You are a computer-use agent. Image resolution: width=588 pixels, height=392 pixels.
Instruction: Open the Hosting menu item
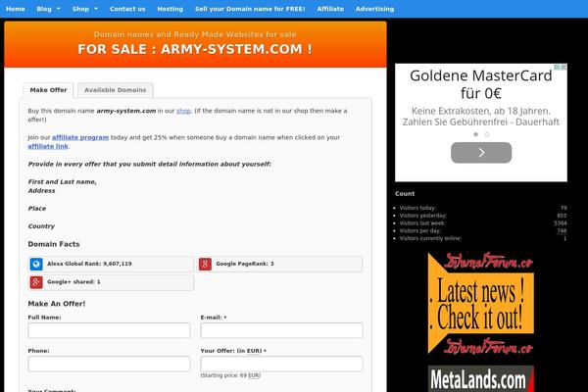171,9
